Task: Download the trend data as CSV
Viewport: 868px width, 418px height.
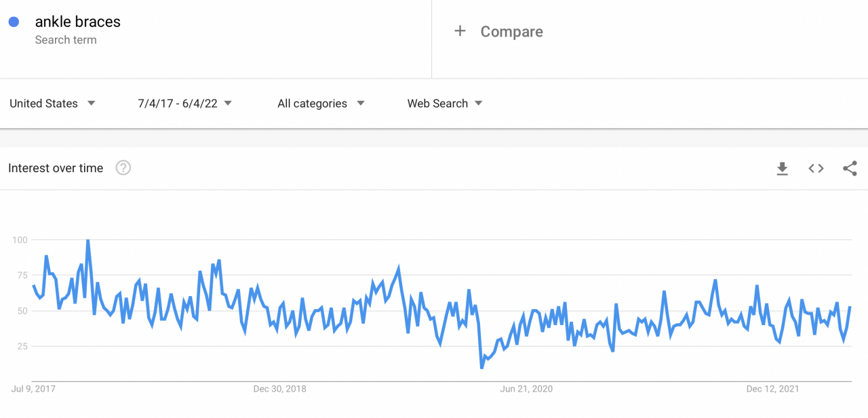Action: 782,168
